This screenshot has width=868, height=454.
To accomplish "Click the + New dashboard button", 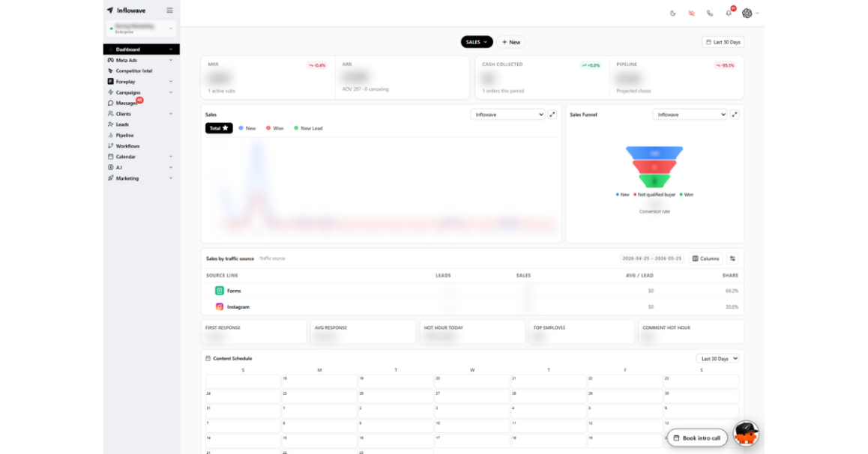I will pyautogui.click(x=511, y=42).
